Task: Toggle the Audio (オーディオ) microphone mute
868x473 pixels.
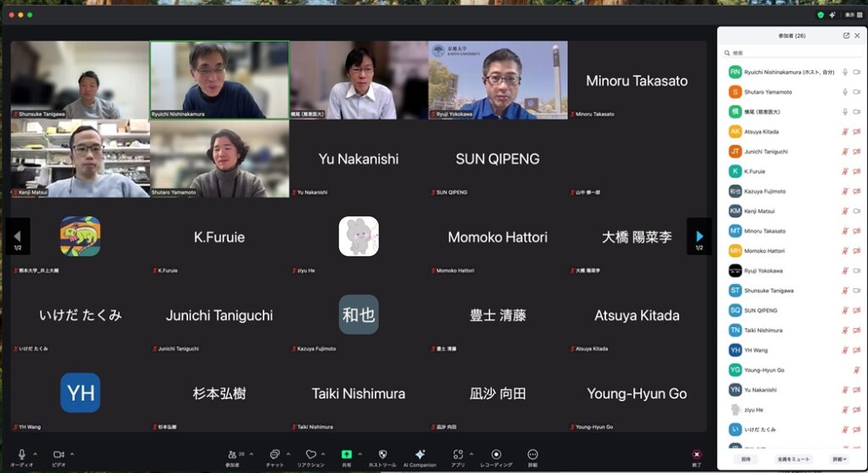Action: click(22, 454)
